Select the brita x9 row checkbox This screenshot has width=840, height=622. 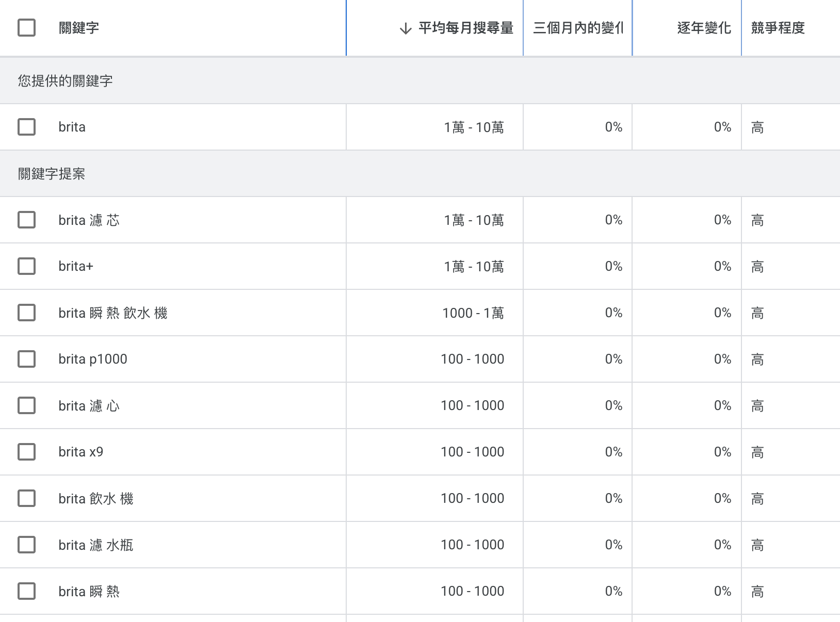coord(27,452)
